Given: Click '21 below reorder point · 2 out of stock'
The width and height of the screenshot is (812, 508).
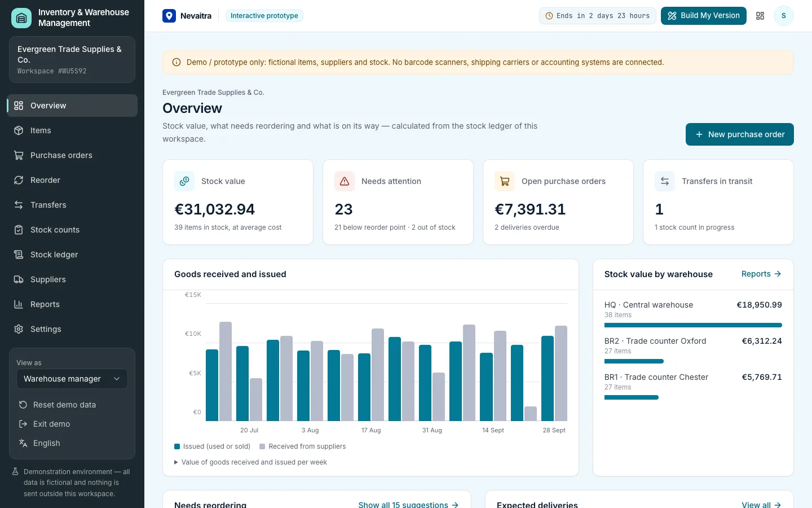Looking at the screenshot, I should [395, 227].
